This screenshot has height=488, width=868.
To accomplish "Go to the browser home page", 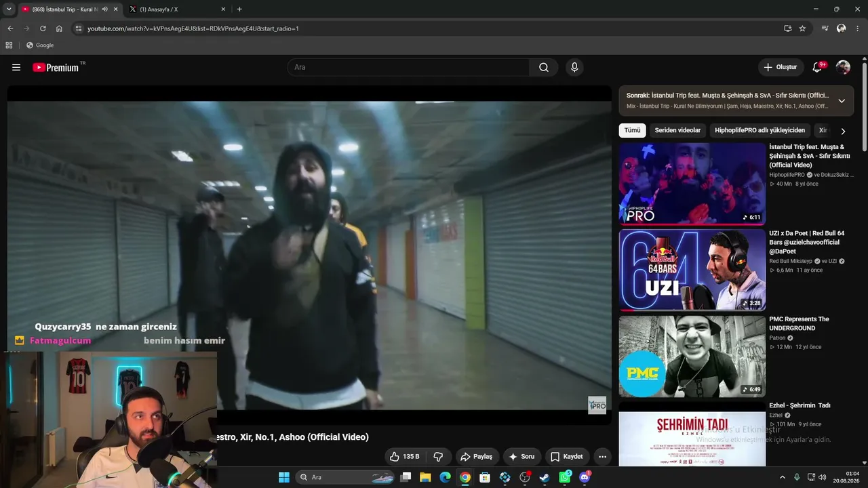I will (x=59, y=28).
